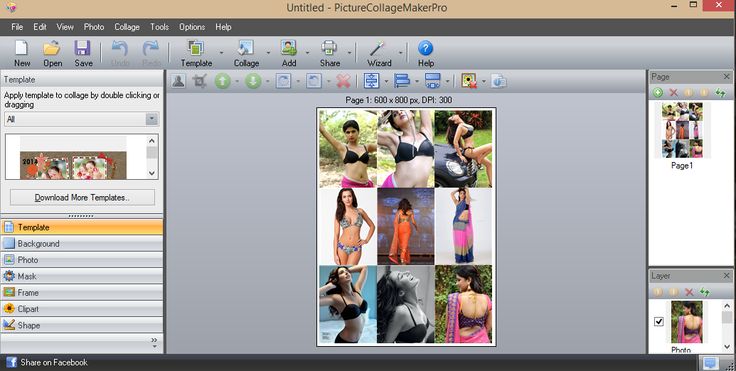Open Help via the blue question icon

(x=425, y=48)
